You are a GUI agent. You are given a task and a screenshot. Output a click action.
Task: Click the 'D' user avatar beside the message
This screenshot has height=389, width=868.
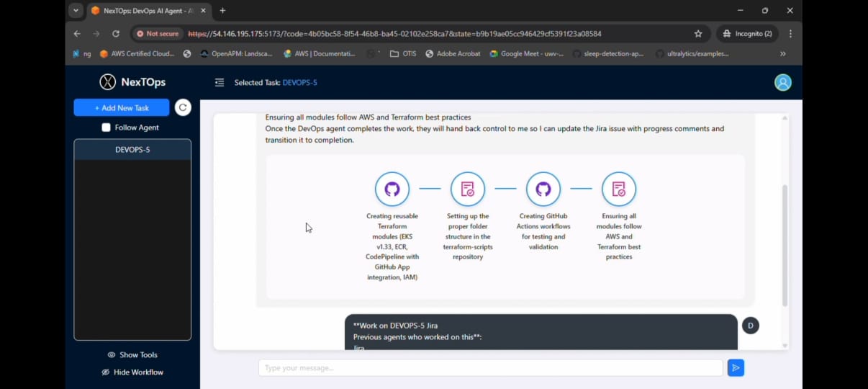coord(750,326)
